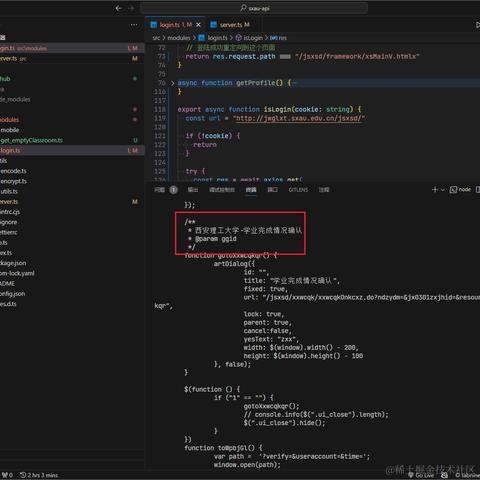Select the mobile folder
Image resolution: width=480 pixels, height=480 pixels.
point(72,130)
